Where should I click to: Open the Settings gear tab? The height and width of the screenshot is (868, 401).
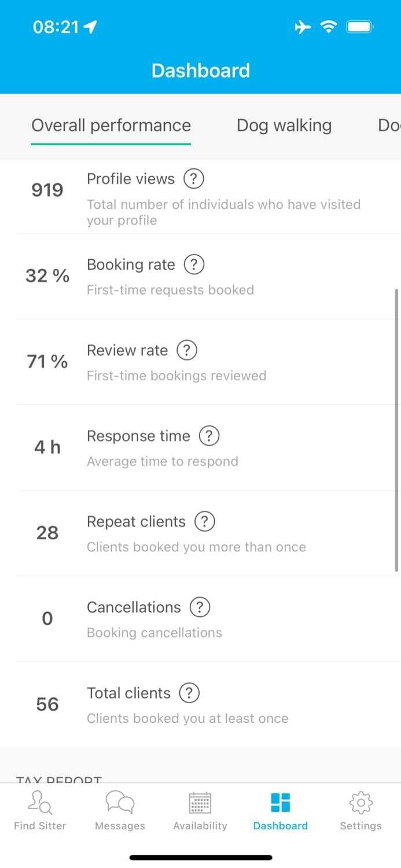pos(360,811)
